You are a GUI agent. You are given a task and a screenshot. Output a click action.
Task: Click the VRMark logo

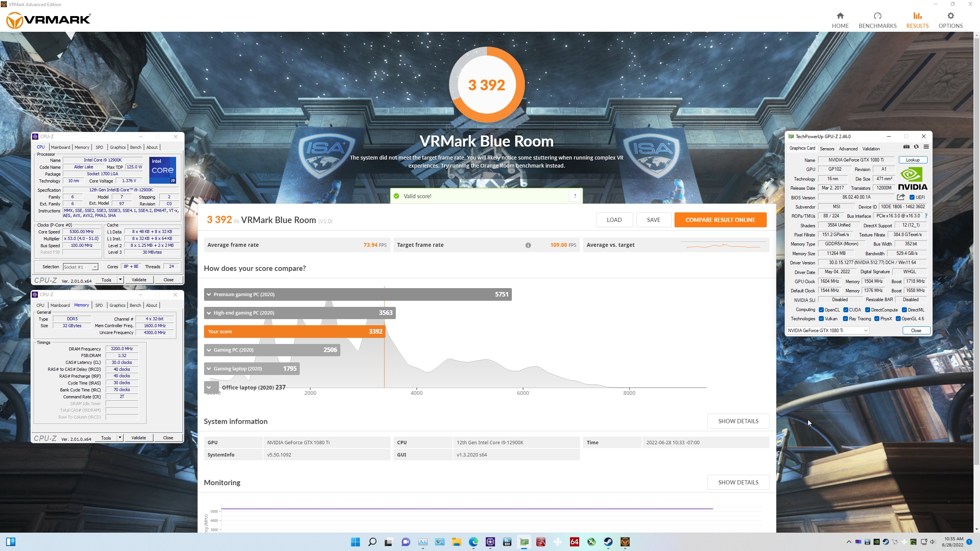pyautogui.click(x=49, y=20)
